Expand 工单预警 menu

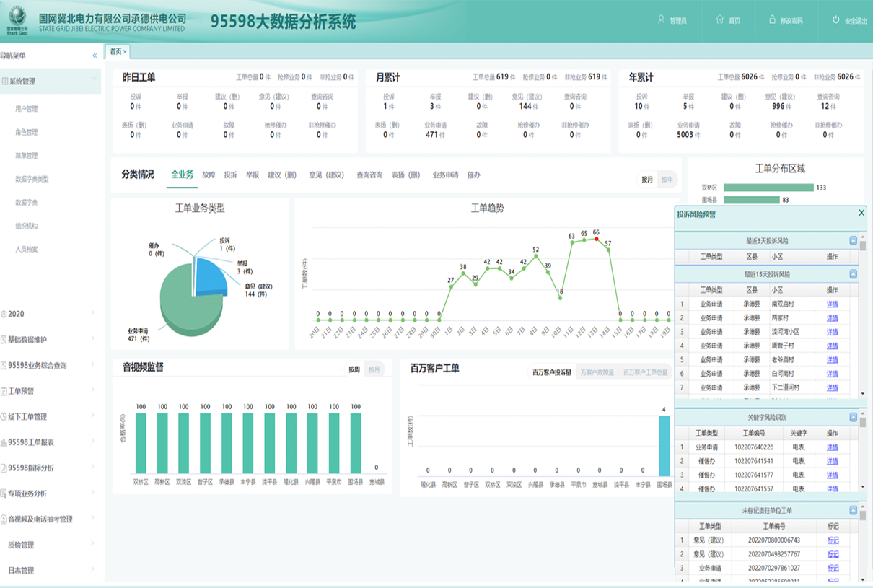click(x=51, y=391)
